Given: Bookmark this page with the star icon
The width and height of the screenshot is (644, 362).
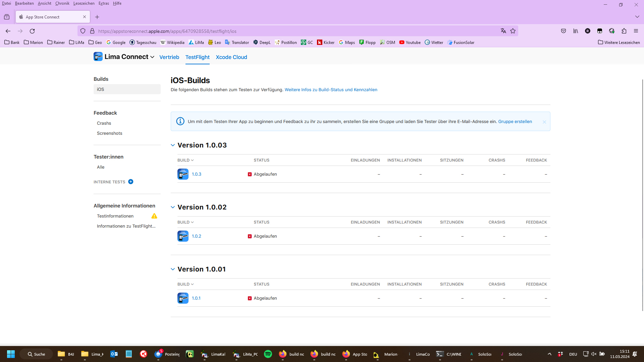Looking at the screenshot, I should (513, 31).
